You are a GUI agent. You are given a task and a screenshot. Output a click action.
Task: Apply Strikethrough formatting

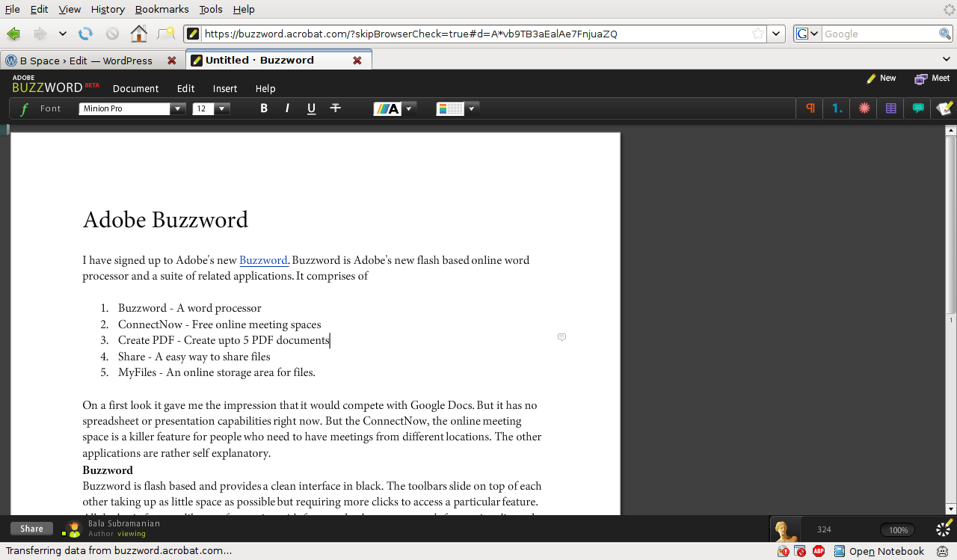(x=335, y=108)
